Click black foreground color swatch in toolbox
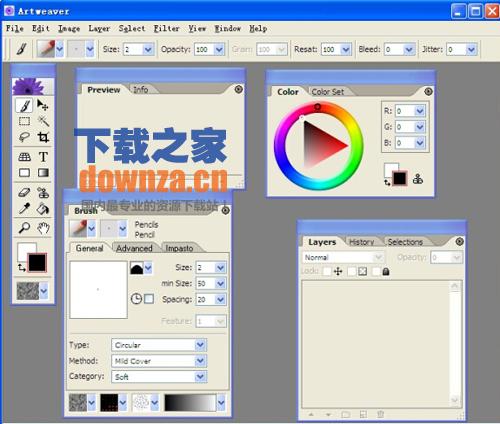The image size is (500, 424). coord(37,263)
